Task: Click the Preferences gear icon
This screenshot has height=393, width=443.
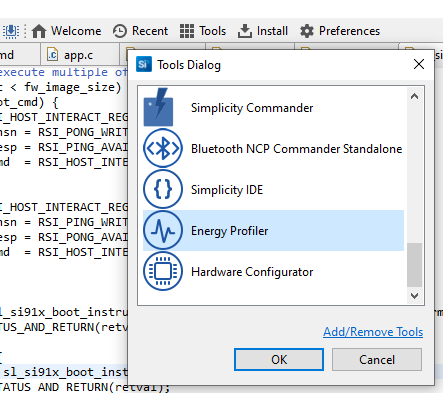Action: [307, 31]
